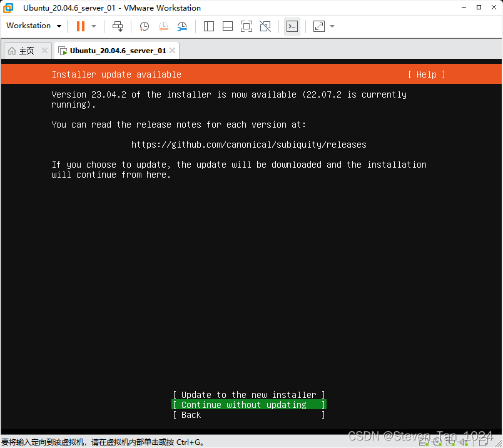Go Back in the installer
Image resolution: width=503 pixels, height=448 pixels.
point(249,415)
